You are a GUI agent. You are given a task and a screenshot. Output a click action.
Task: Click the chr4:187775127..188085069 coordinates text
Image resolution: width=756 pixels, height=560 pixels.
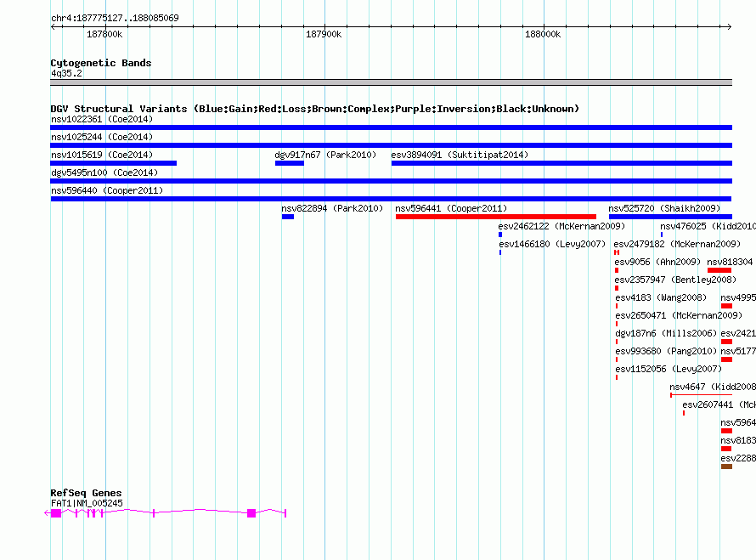coord(115,18)
